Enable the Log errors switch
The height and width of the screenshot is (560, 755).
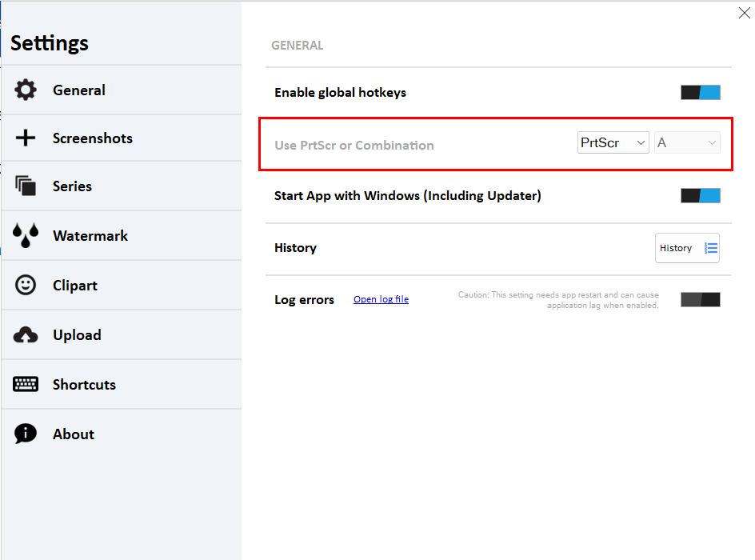point(700,299)
